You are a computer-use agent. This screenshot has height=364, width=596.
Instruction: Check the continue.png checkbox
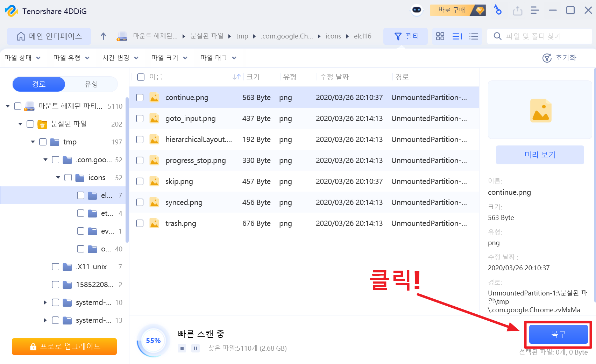tap(140, 97)
